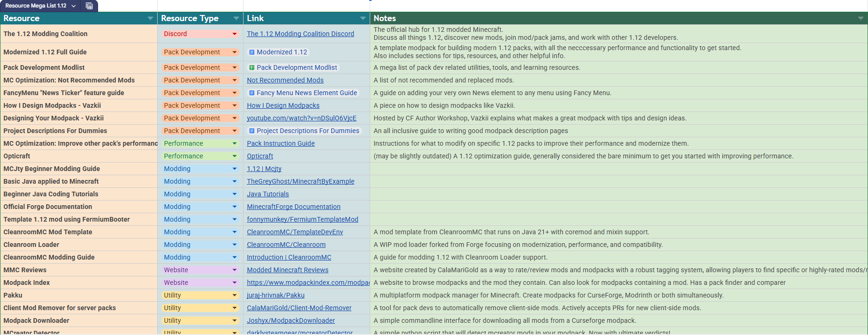Click the Docs icon in Fancy Menu News Element Guide chip
This screenshot has height=335, width=868.
tap(252, 93)
